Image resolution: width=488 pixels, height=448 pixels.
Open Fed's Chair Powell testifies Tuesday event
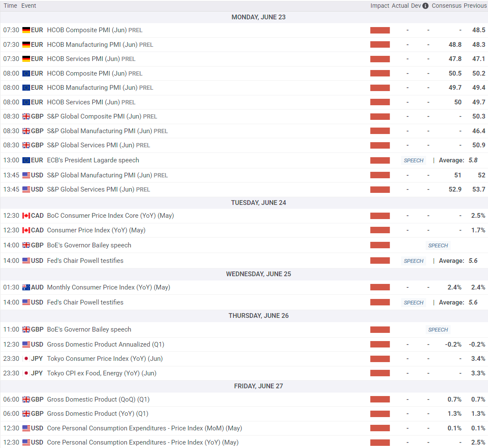point(85,261)
